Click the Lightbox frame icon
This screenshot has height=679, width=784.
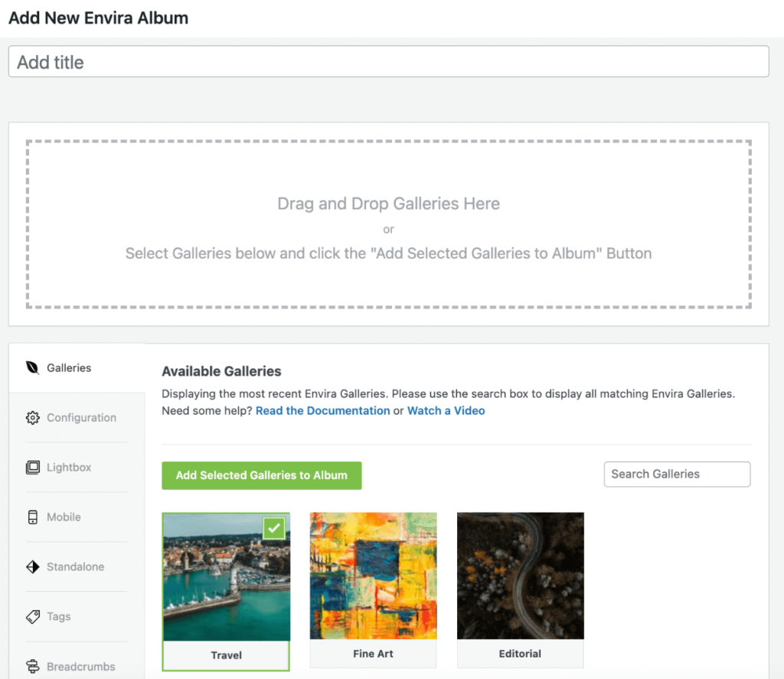32,468
